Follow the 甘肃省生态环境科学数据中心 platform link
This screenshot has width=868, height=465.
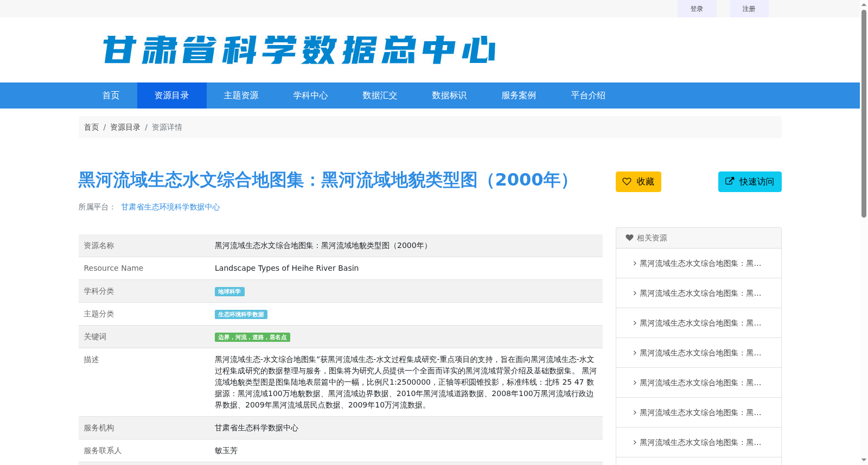(170, 207)
